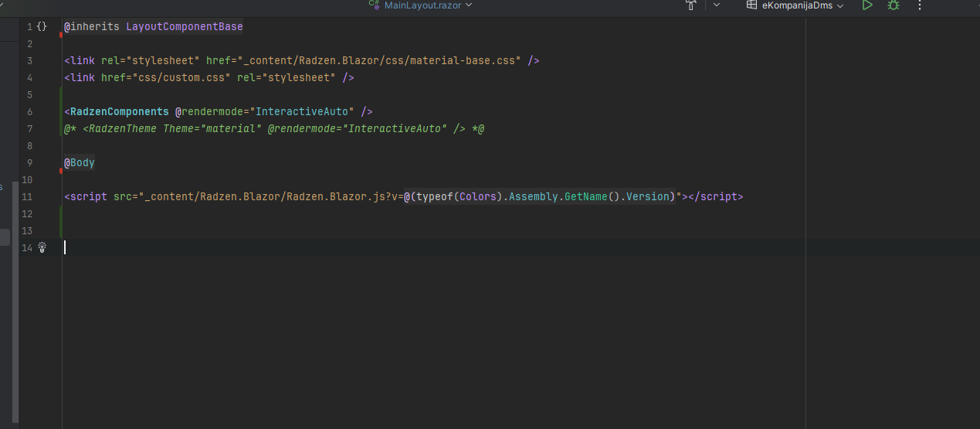980x429 pixels.
Task: Click the Assembly property on line 11
Action: point(534,196)
